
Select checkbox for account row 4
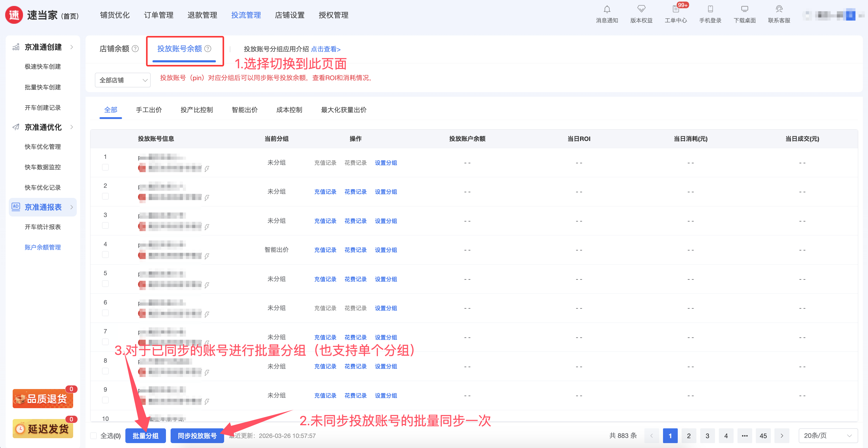(x=105, y=255)
